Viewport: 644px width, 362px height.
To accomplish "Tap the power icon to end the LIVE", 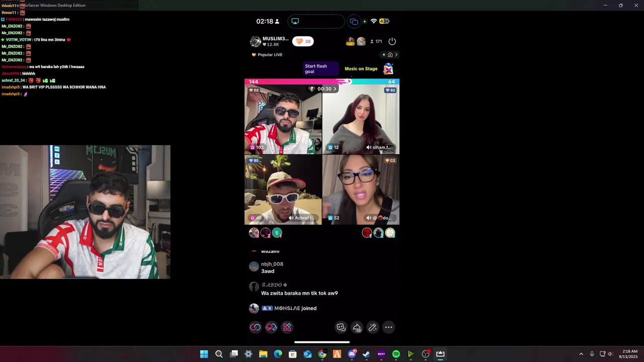I will click(x=392, y=41).
